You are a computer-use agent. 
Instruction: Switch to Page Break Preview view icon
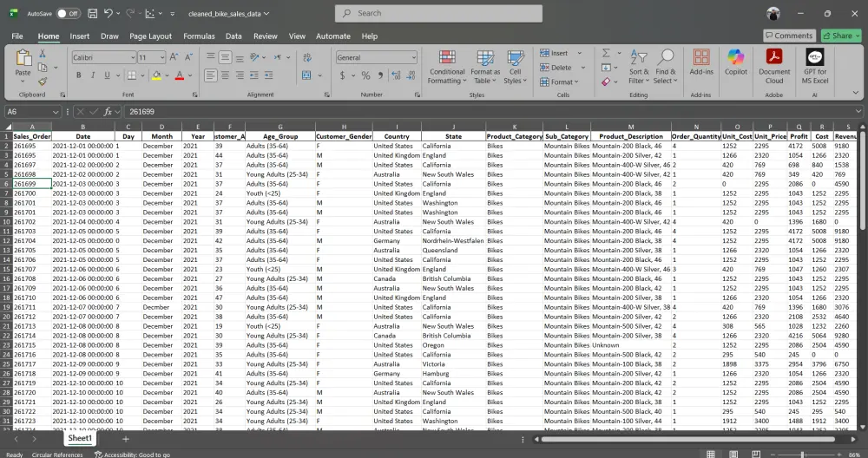click(x=756, y=455)
